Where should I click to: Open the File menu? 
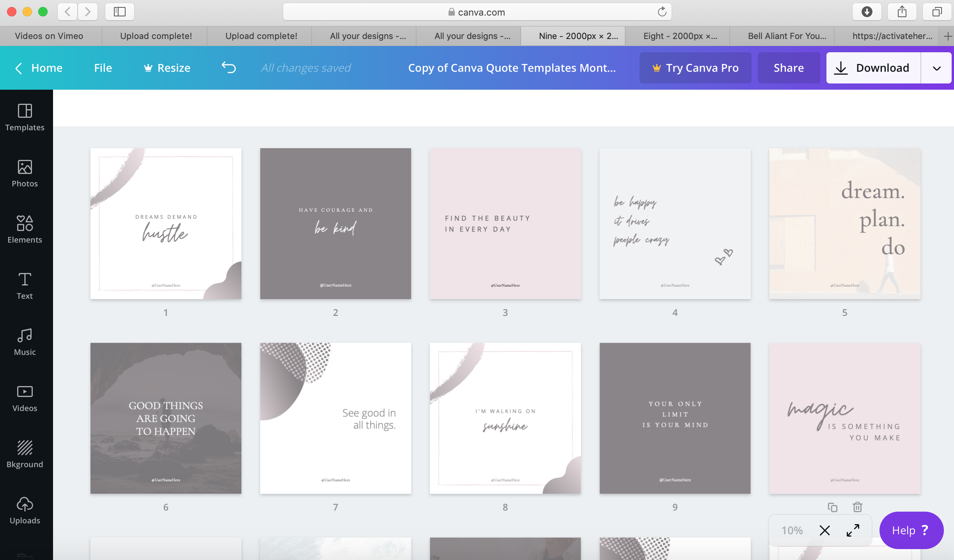[x=103, y=68]
